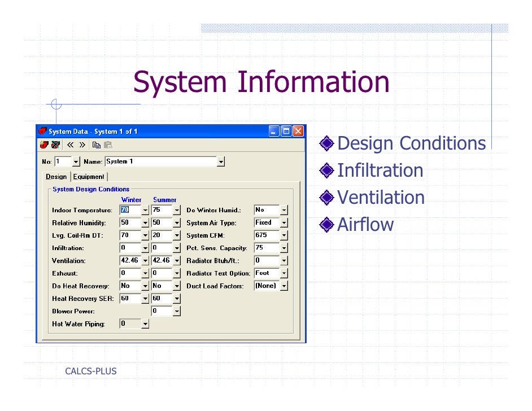Click the System Data title bar icon

43,131
